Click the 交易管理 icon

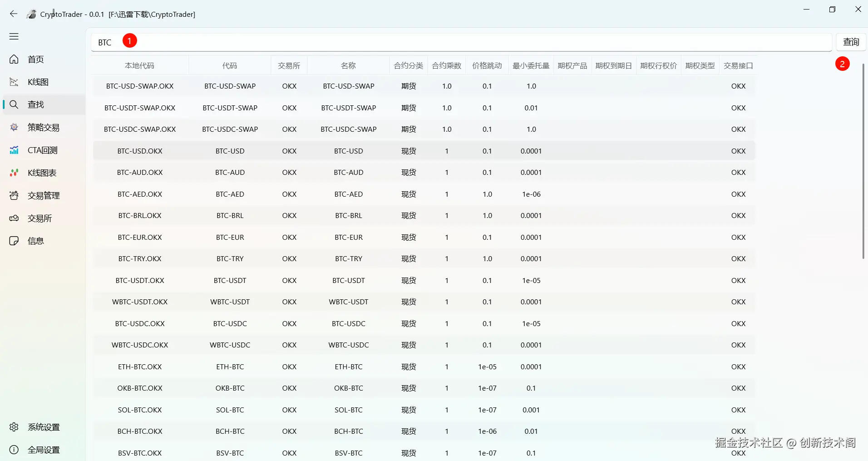click(x=14, y=195)
